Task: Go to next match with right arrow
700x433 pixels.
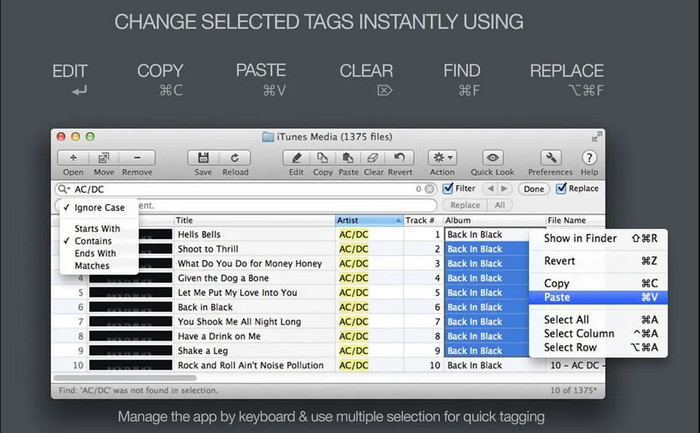Action: point(504,189)
